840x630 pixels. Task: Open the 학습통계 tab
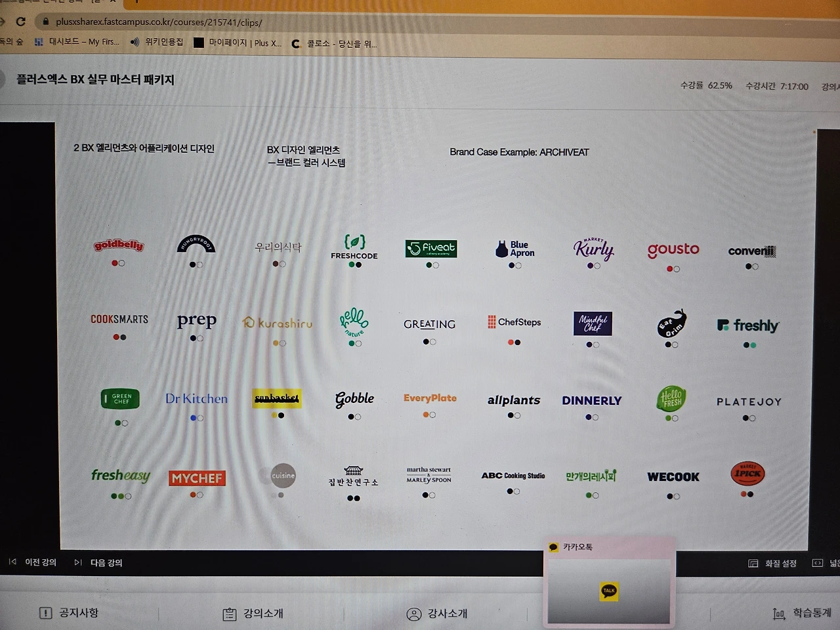tap(802, 613)
